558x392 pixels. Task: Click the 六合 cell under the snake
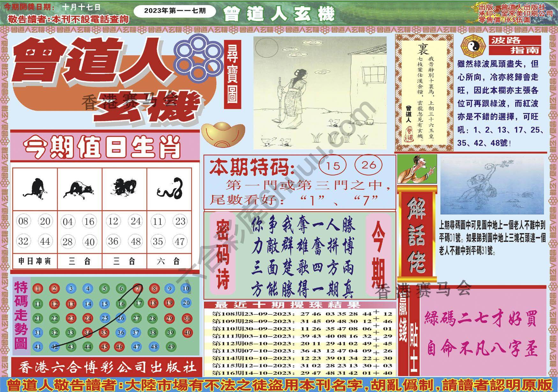tap(169, 262)
